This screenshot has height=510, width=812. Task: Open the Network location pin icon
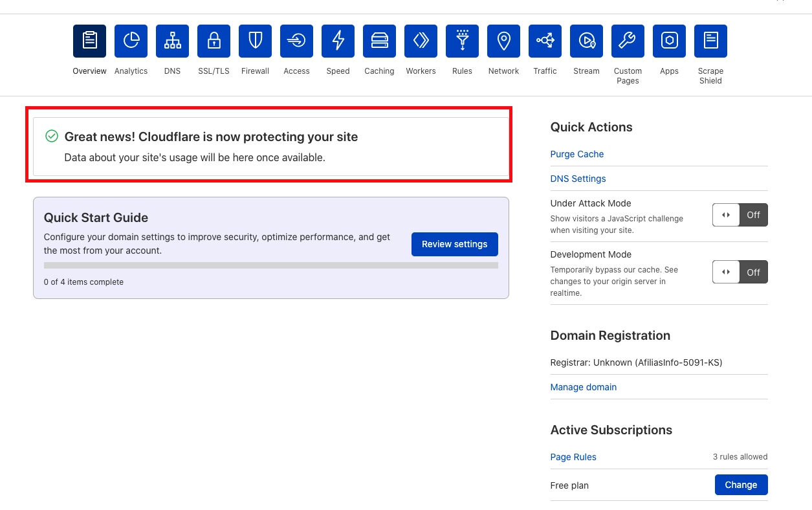point(503,41)
